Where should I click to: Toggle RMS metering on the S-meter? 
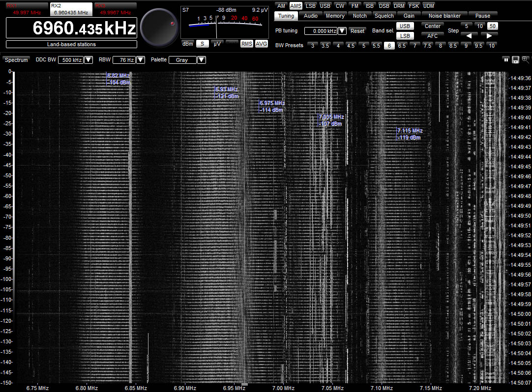pyautogui.click(x=247, y=44)
